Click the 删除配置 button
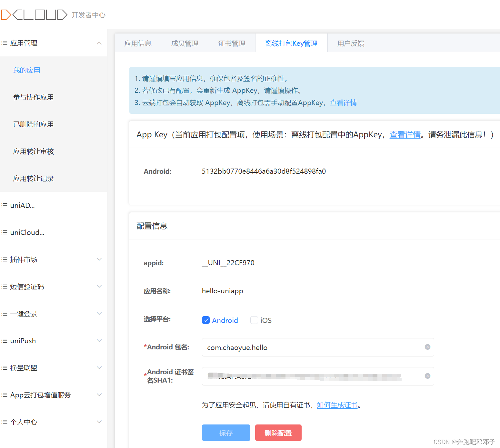500x448 pixels. click(x=278, y=433)
